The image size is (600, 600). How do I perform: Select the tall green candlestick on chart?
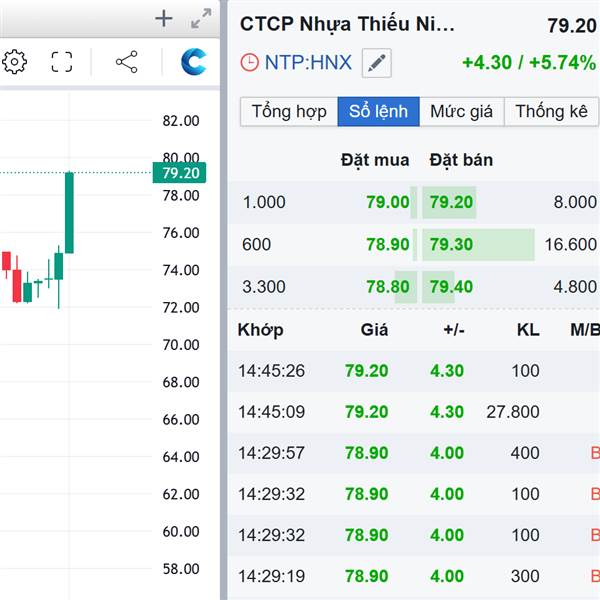point(69,213)
